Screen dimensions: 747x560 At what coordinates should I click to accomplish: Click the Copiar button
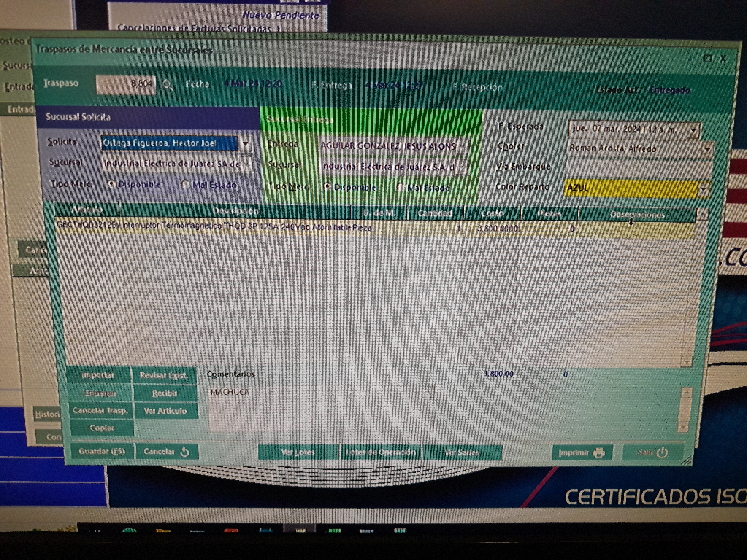pyautogui.click(x=102, y=428)
